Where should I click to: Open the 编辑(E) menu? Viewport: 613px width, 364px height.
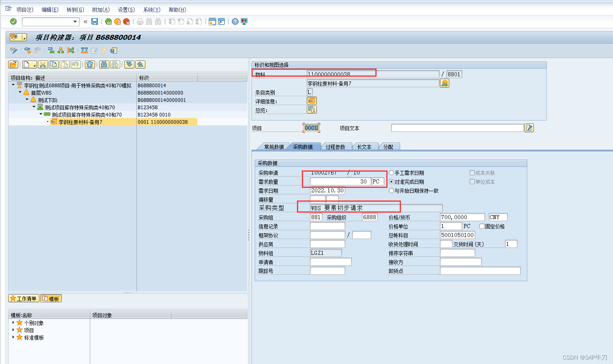pyautogui.click(x=50, y=10)
